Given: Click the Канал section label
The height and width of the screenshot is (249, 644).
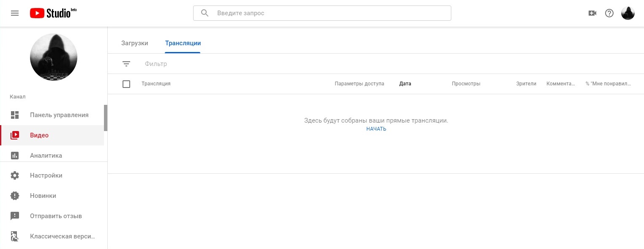Looking at the screenshot, I should click(x=18, y=97).
